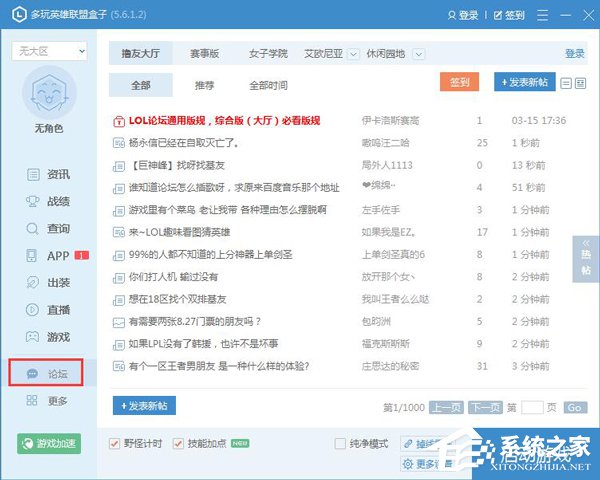Toggle the 野怪计时 checkbox
The width and height of the screenshot is (600, 480).
(x=115, y=443)
